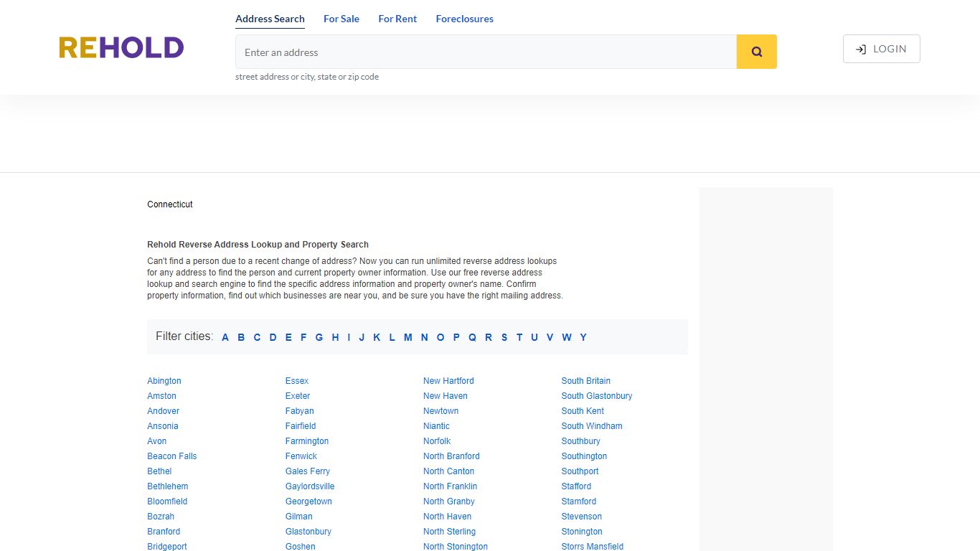Filter cities by letter E

[288, 337]
